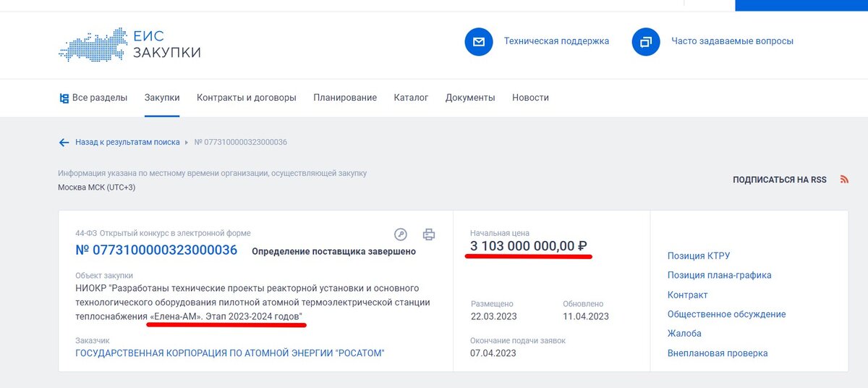Click the orange RSS feed icon
The height and width of the screenshot is (388, 868).
[x=844, y=180]
